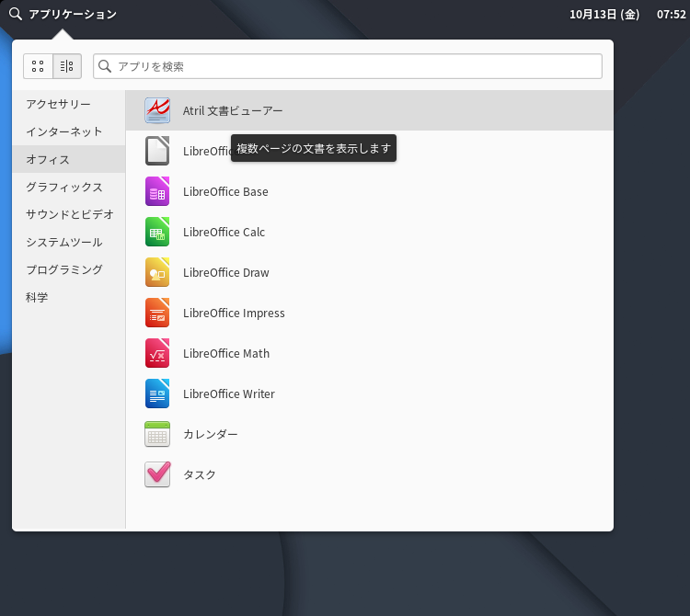Click the LibreOffice Calc label
Image resolution: width=690 pixels, height=616 pixels.
224,233
